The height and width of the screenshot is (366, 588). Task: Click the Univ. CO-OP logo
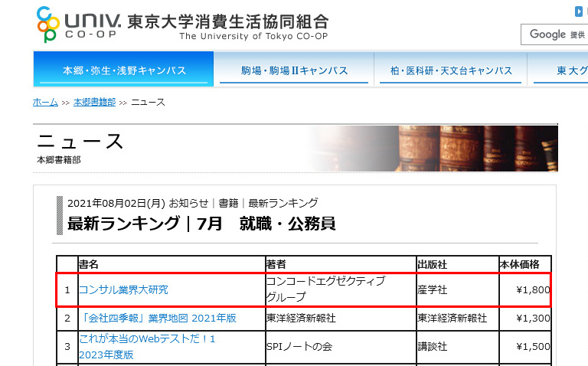(x=79, y=25)
